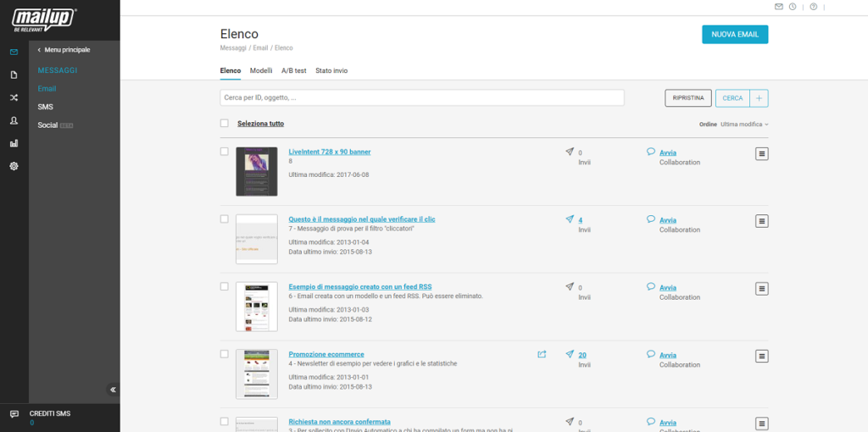The image size is (868, 432).
Task: Switch to the Modelli tab
Action: tap(261, 71)
